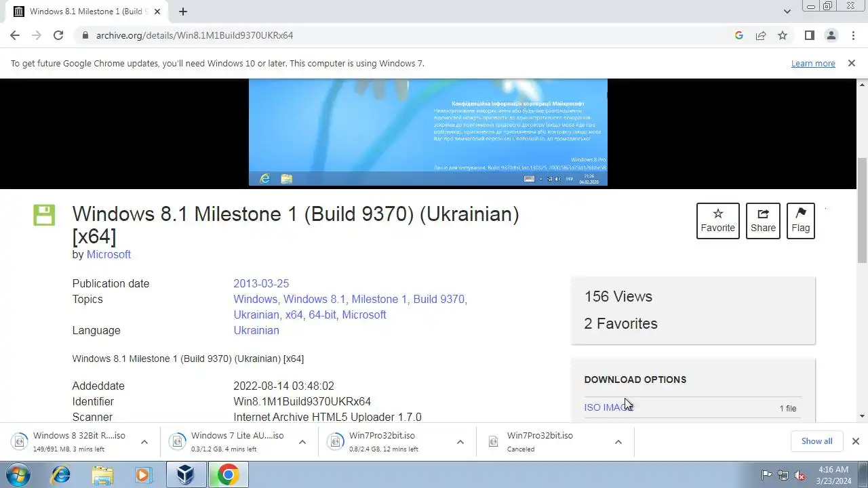Open the 64-bit topic link
868x488 pixels.
click(322, 314)
